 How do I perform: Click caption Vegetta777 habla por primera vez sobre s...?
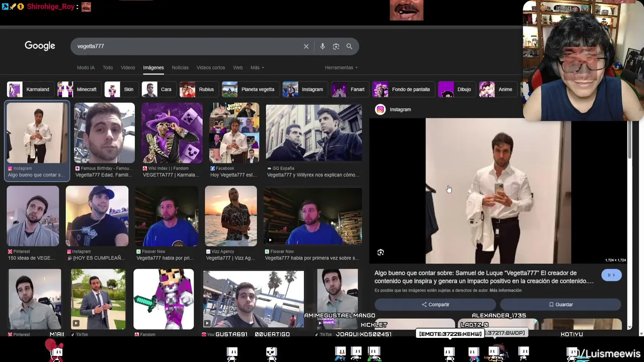coord(312,258)
